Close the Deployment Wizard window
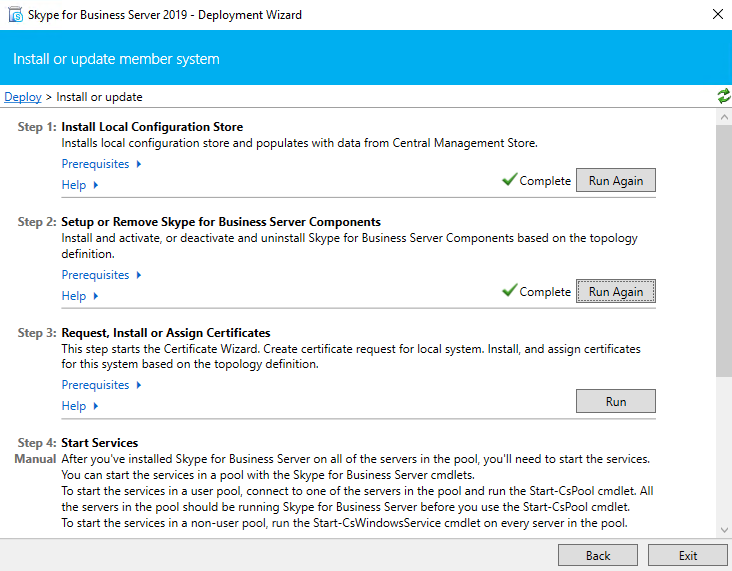 pos(717,15)
